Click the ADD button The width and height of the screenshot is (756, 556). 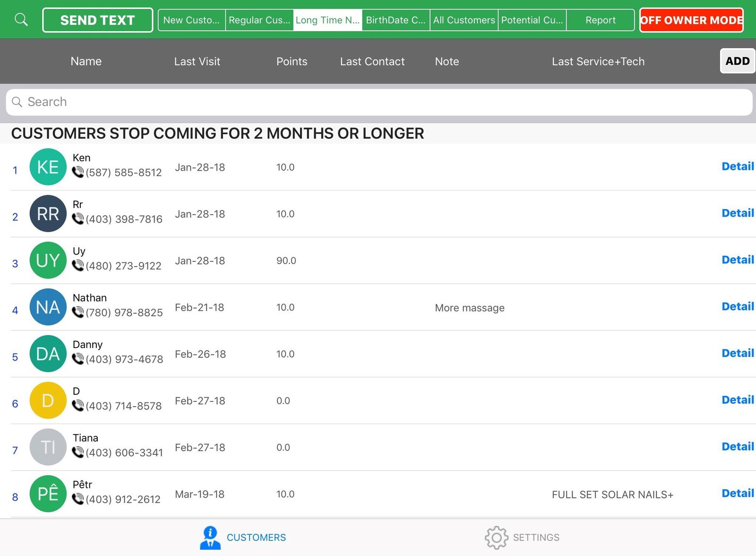(x=737, y=61)
